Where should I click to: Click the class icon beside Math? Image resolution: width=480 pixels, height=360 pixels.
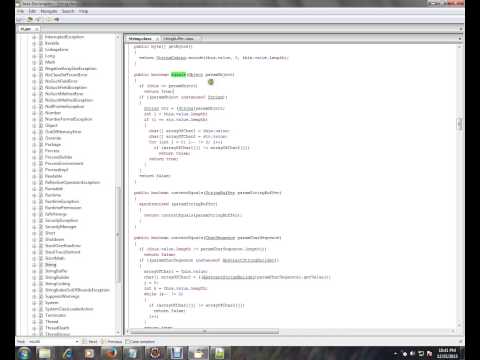41,62
